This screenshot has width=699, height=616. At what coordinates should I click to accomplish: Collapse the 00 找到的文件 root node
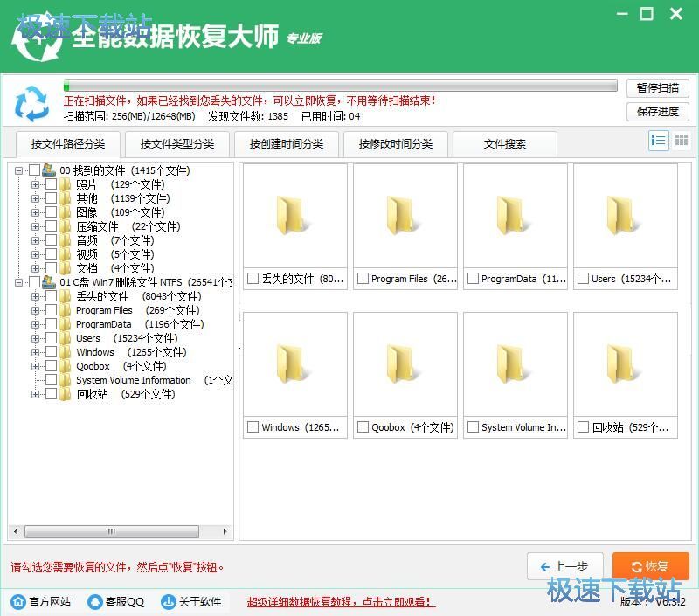click(18, 170)
